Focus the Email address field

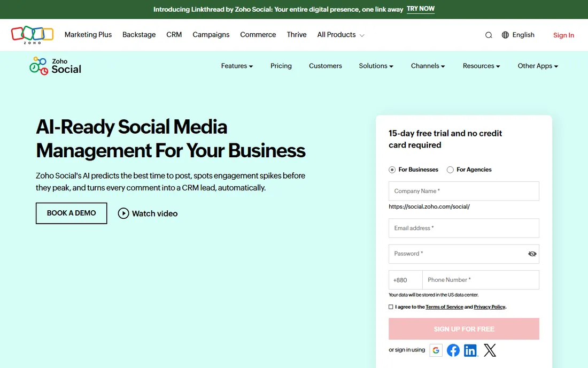464,228
